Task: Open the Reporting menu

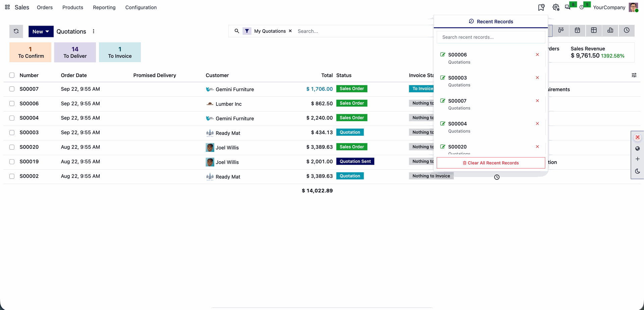Action: 104,7
